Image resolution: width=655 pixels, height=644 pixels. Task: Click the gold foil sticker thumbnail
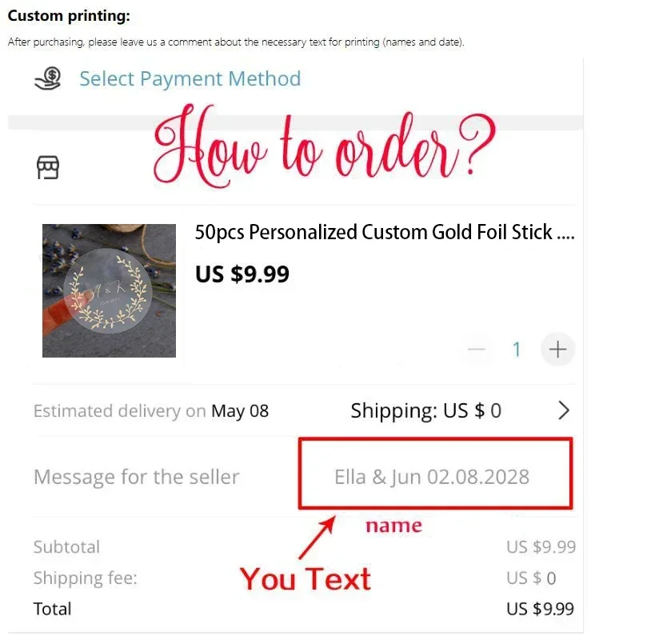[x=109, y=290]
